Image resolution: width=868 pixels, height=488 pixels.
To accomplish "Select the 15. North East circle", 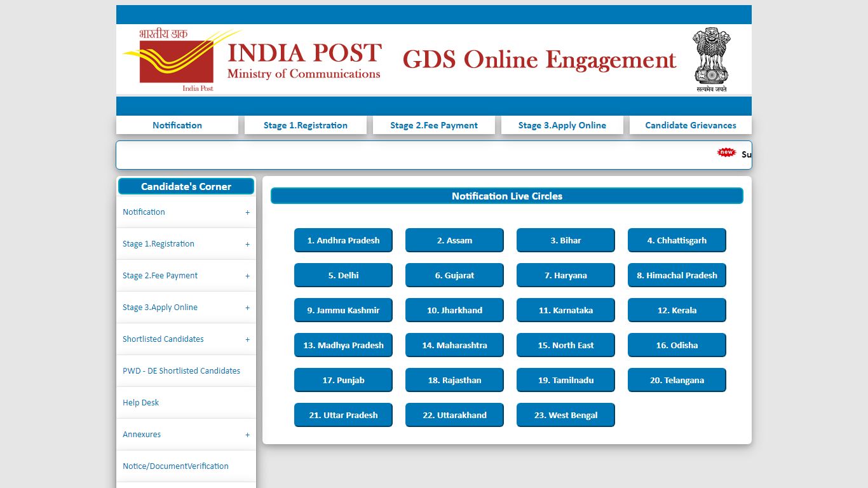I will pos(566,345).
